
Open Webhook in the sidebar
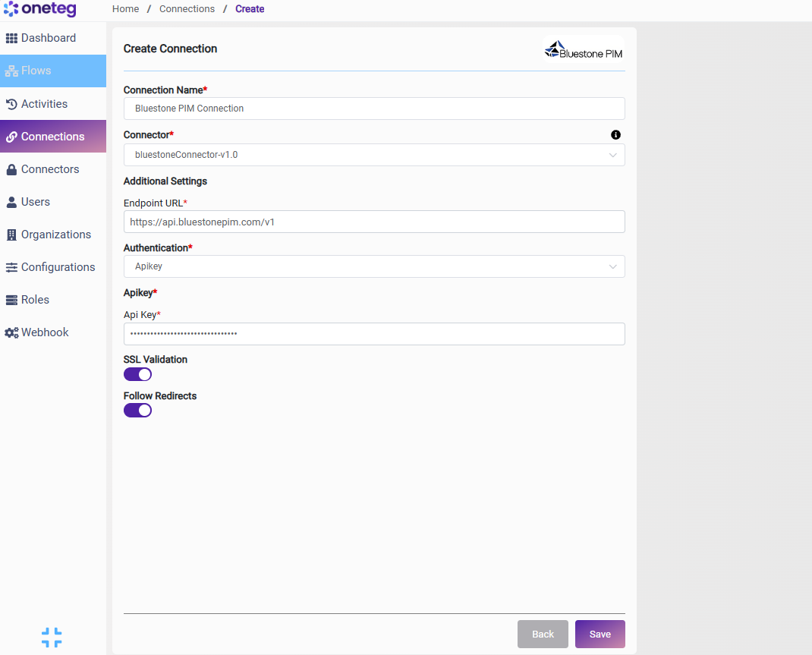click(53, 332)
